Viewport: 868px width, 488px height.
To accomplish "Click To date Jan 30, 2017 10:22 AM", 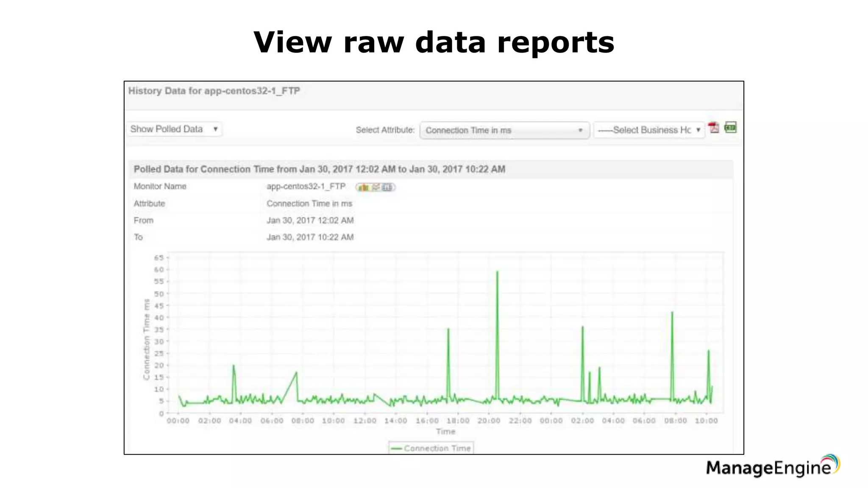I will pos(310,237).
